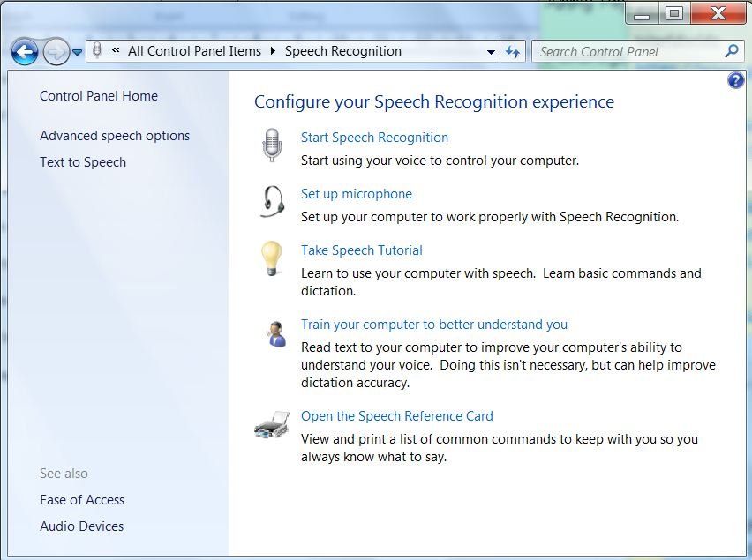Click the back navigation arrow
This screenshot has width=752, height=560.
(x=24, y=51)
